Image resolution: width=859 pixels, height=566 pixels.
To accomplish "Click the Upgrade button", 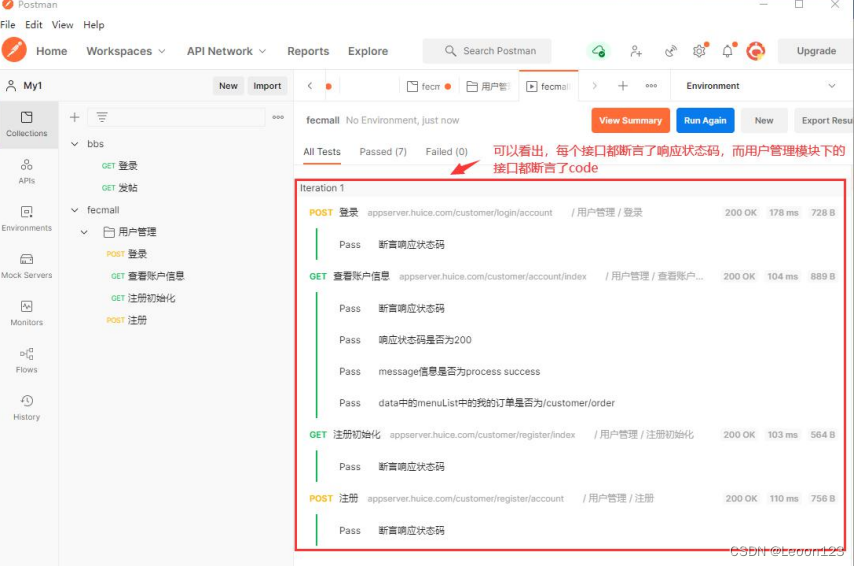I will click(x=816, y=51).
